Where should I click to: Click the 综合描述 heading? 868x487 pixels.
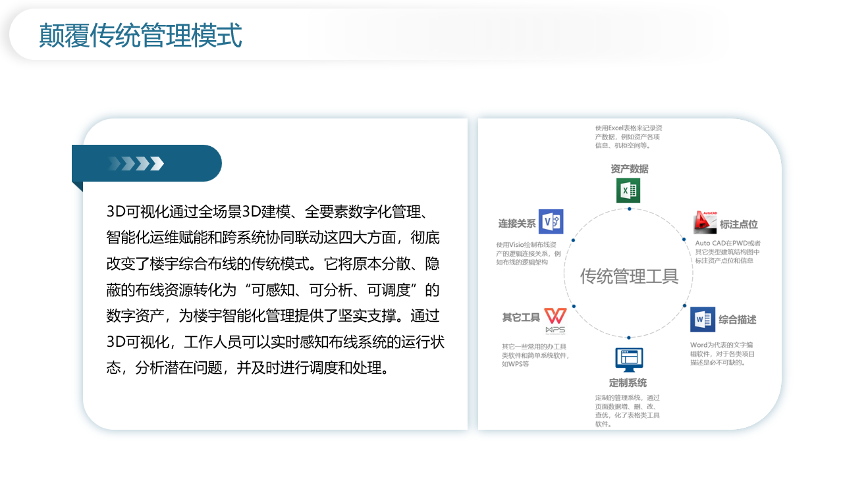737,320
